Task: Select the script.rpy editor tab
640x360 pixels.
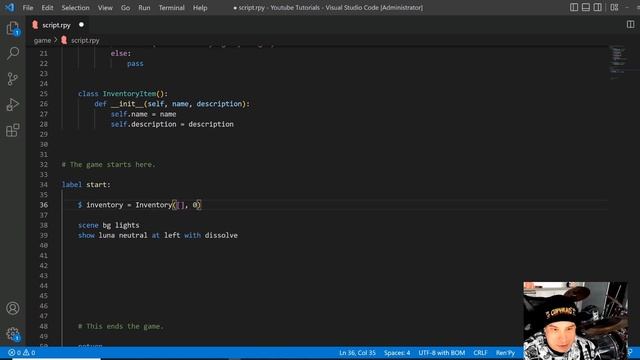Action: tap(58, 25)
